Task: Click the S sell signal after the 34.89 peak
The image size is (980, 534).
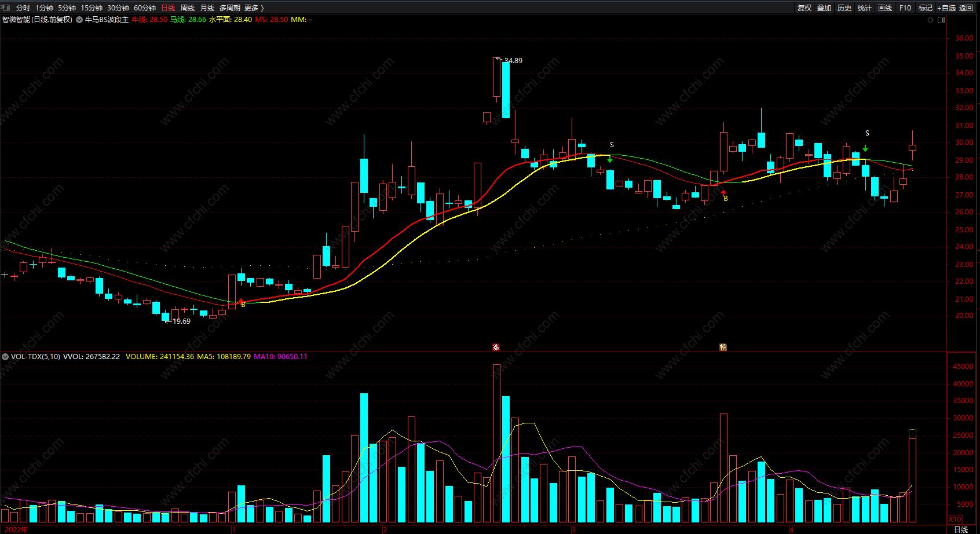Action: [612, 145]
